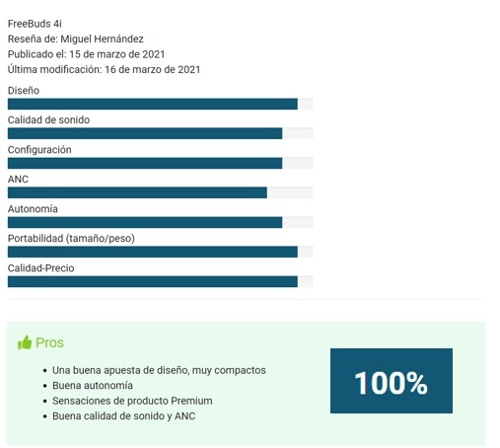Click the unfilled end of ANC bar
The image size is (500, 448).
[x=290, y=192]
